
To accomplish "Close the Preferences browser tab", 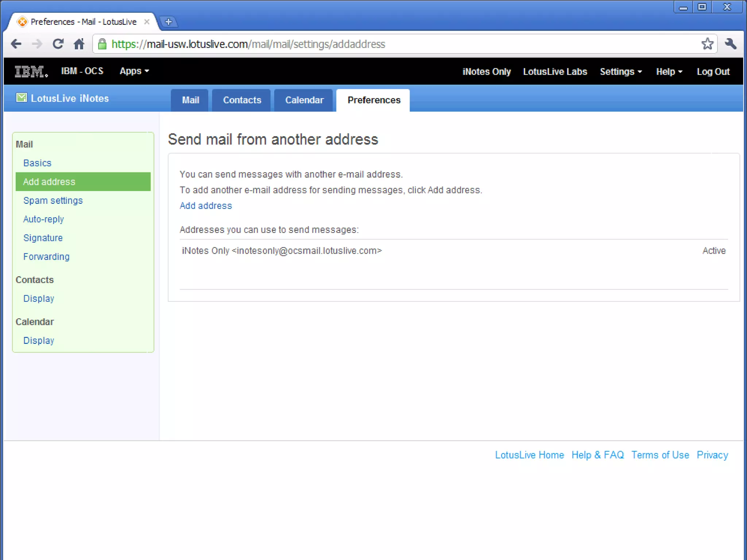I will pos(147,22).
